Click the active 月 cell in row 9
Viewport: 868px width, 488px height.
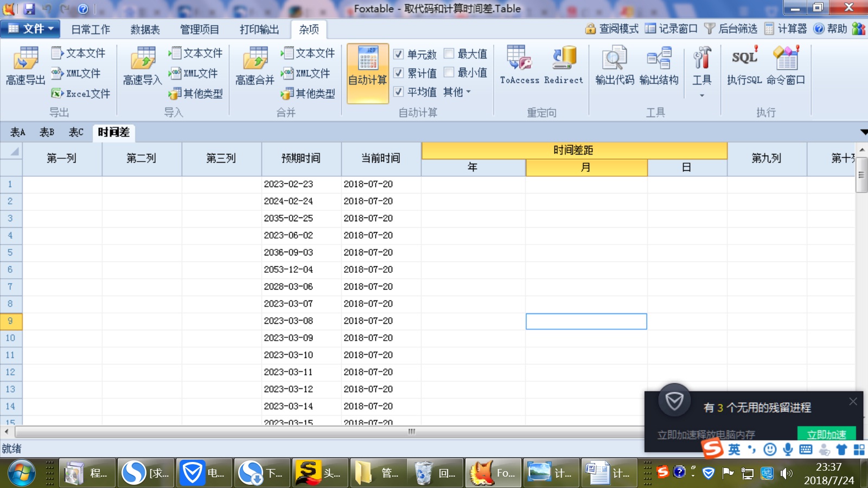coord(586,322)
